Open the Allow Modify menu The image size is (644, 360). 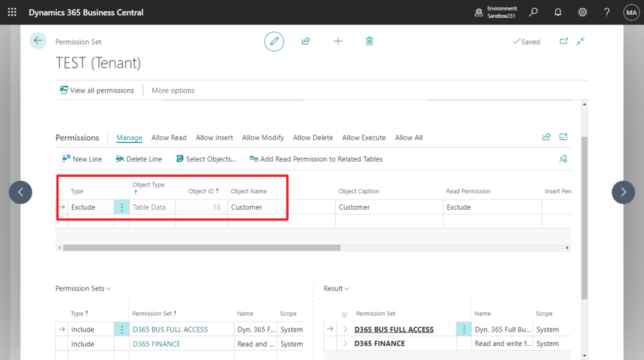point(263,138)
